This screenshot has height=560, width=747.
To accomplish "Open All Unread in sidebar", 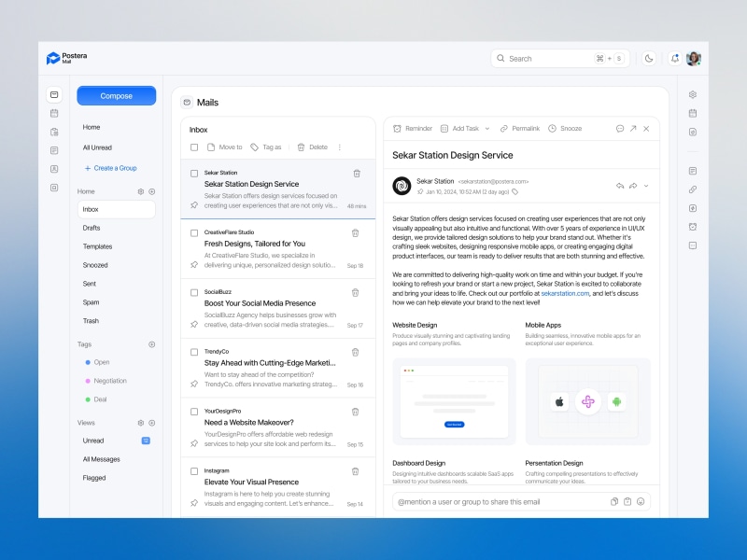I will (x=97, y=147).
